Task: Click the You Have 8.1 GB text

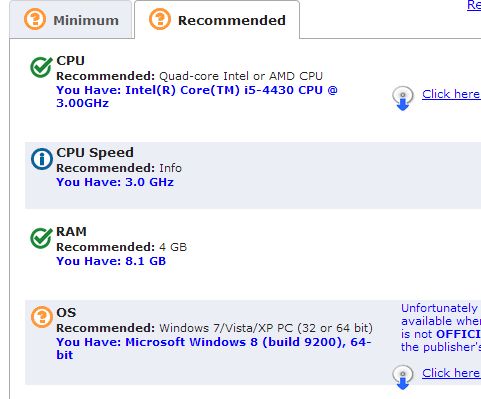Action: click(111, 261)
